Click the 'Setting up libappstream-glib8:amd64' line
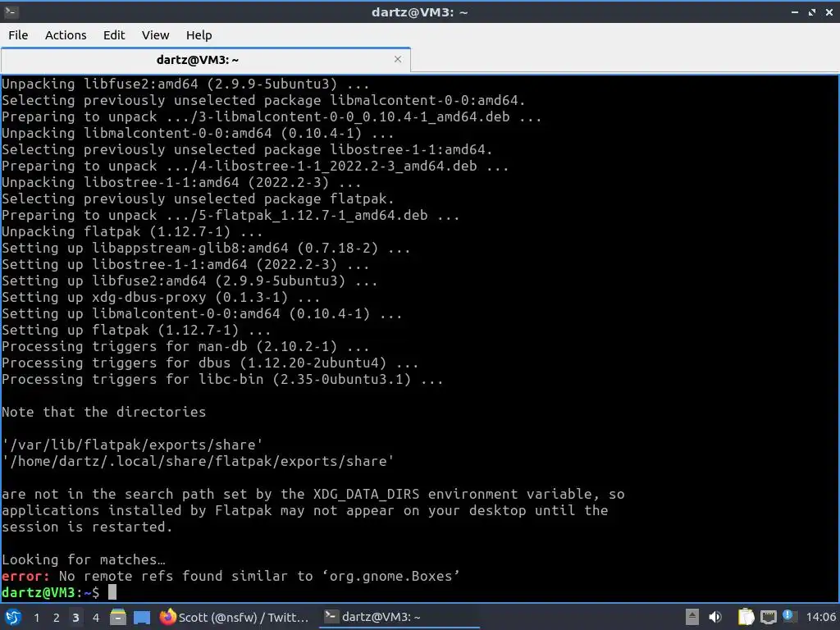Viewport: 840px width, 630px height. pyautogui.click(x=206, y=248)
